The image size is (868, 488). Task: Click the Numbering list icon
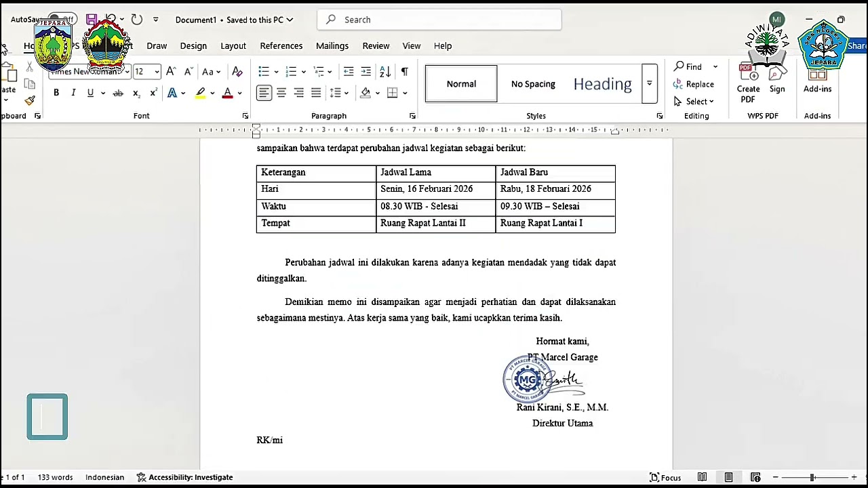(x=291, y=71)
